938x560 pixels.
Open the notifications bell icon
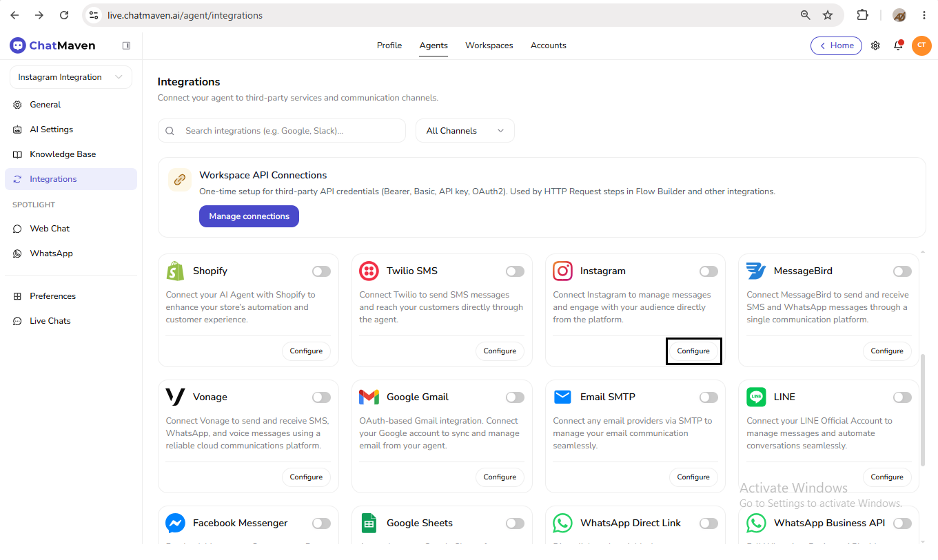(898, 45)
